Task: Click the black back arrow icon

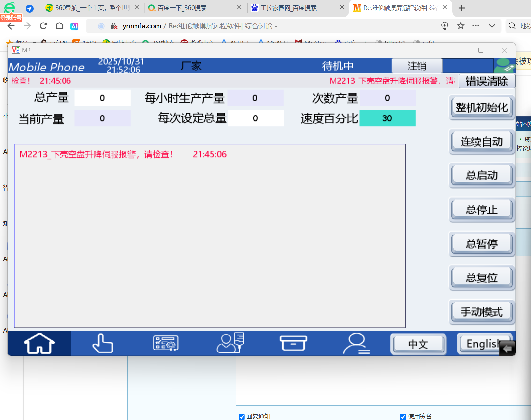Action: 507,349
